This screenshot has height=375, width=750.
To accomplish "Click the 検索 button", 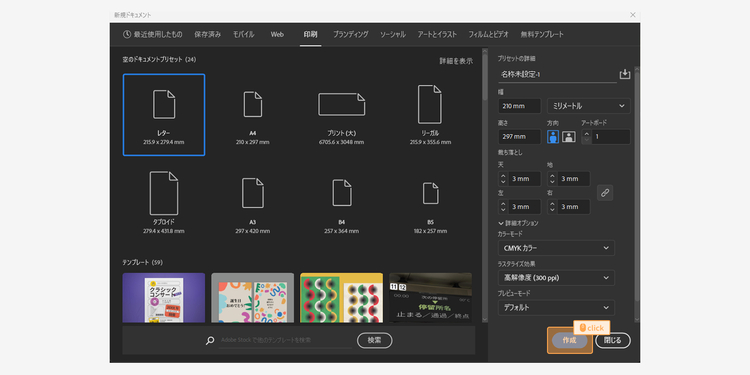I will click(375, 341).
